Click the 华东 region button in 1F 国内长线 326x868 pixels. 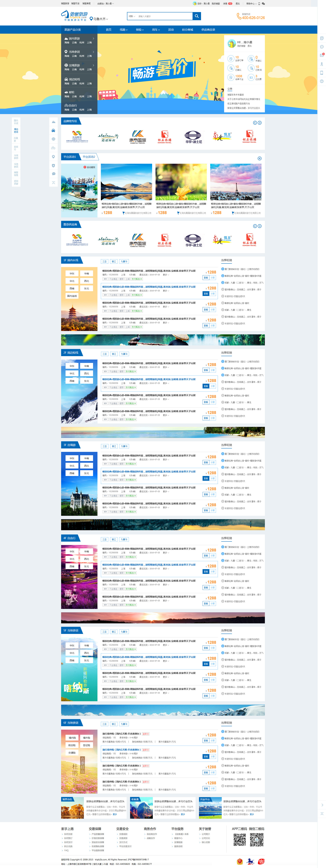(x=72, y=273)
